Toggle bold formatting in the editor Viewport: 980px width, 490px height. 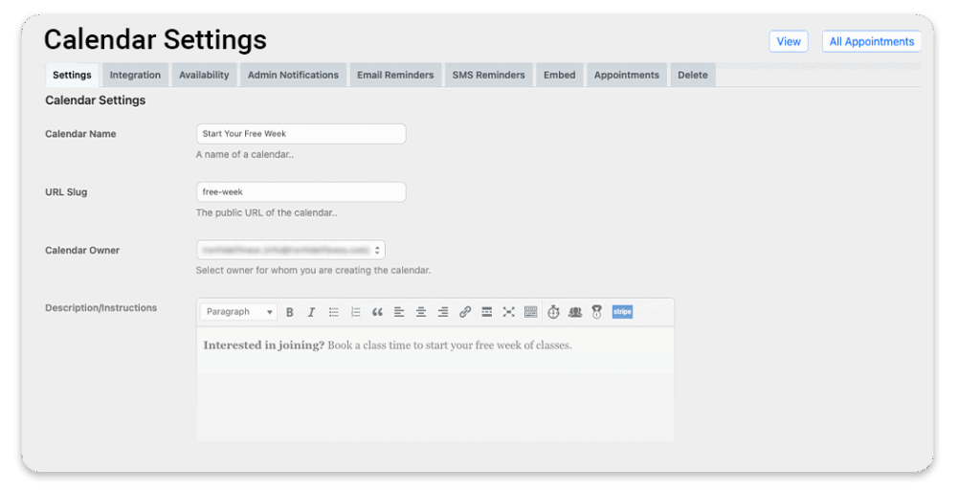coord(289,312)
